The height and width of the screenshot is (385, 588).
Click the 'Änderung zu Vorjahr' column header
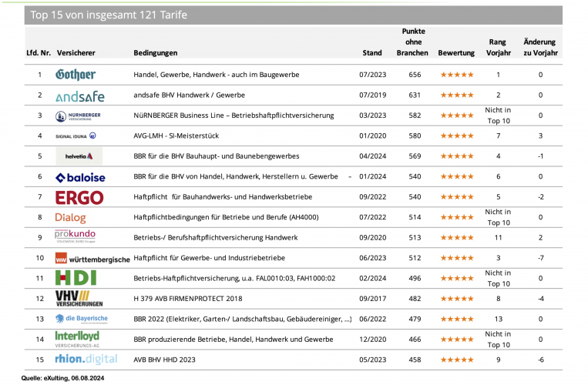coord(540,48)
